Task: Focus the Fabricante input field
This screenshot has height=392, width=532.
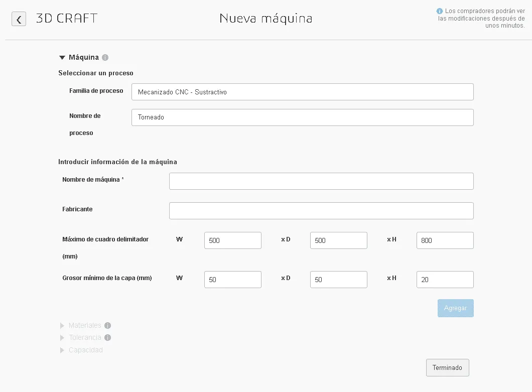Action: pos(321,211)
